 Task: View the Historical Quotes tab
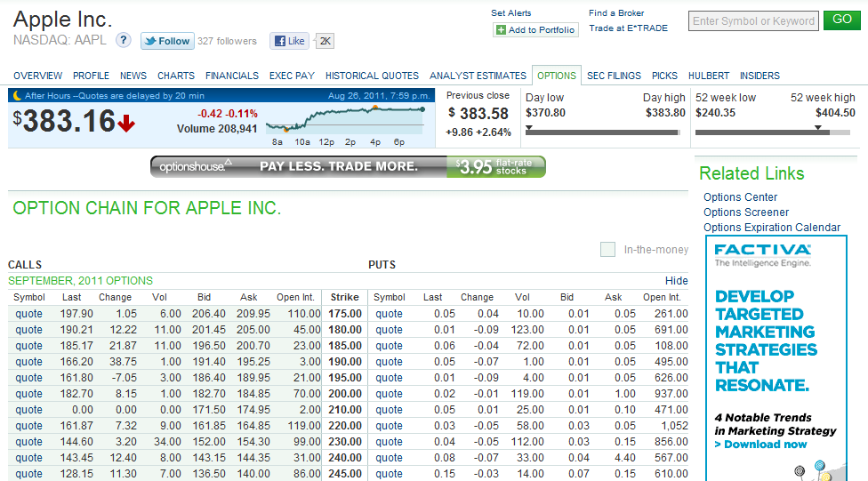point(372,76)
